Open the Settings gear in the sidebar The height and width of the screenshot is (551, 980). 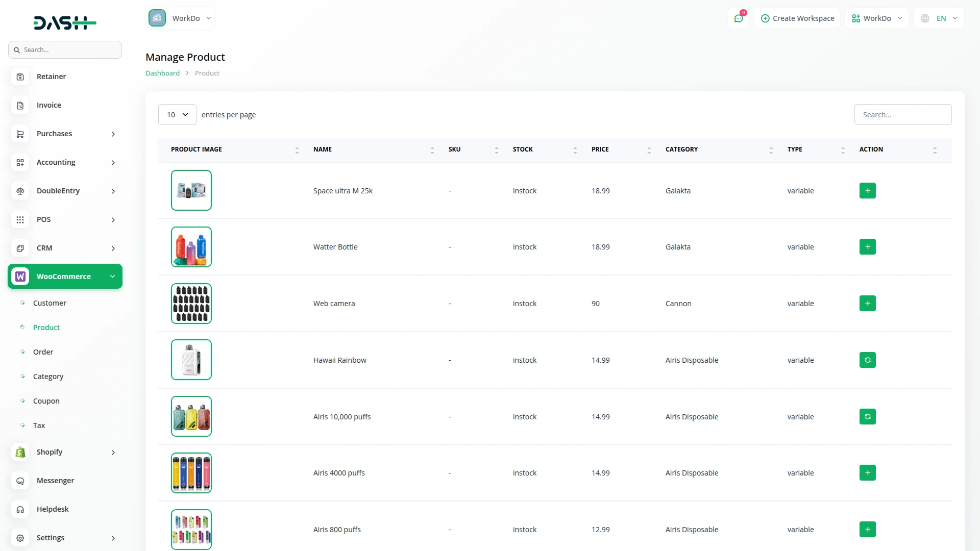pos(20,537)
